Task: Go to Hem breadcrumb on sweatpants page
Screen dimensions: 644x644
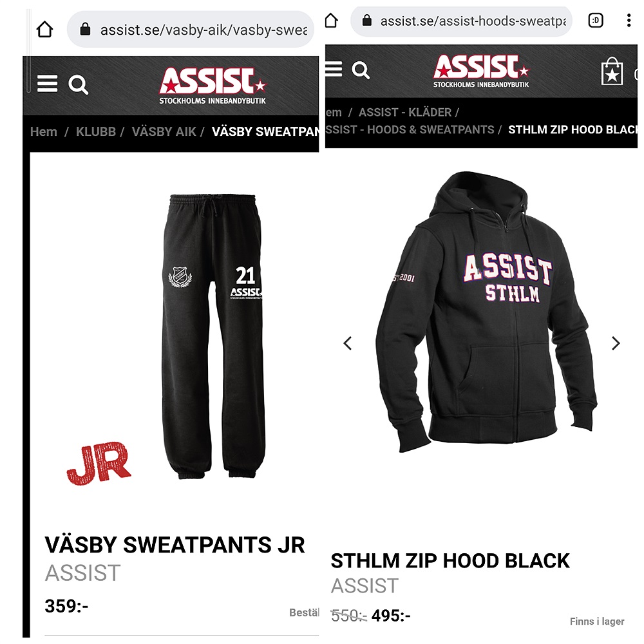Action: coord(44,131)
